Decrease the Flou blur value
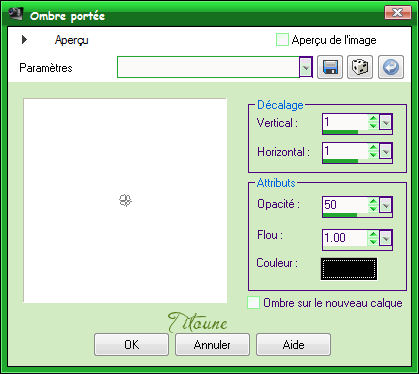This screenshot has height=374, width=419. tap(373, 242)
